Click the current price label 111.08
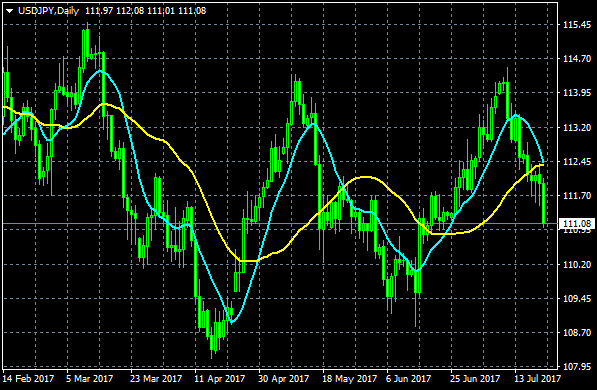 (x=576, y=224)
